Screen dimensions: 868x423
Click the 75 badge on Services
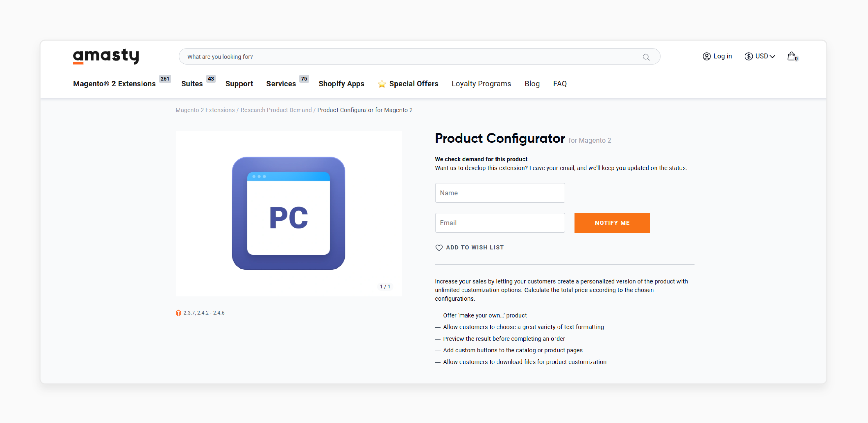click(x=304, y=79)
